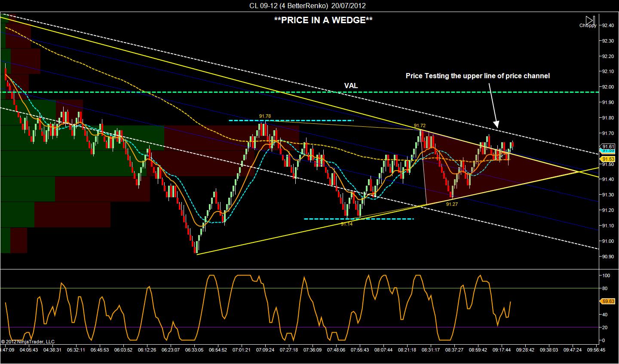Select the VAL label above the green line

click(x=351, y=86)
